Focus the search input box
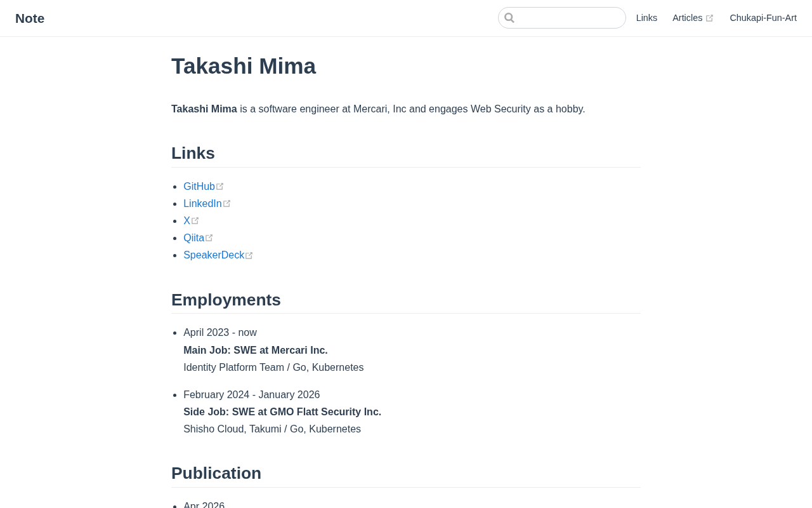812x508 pixels. [562, 18]
